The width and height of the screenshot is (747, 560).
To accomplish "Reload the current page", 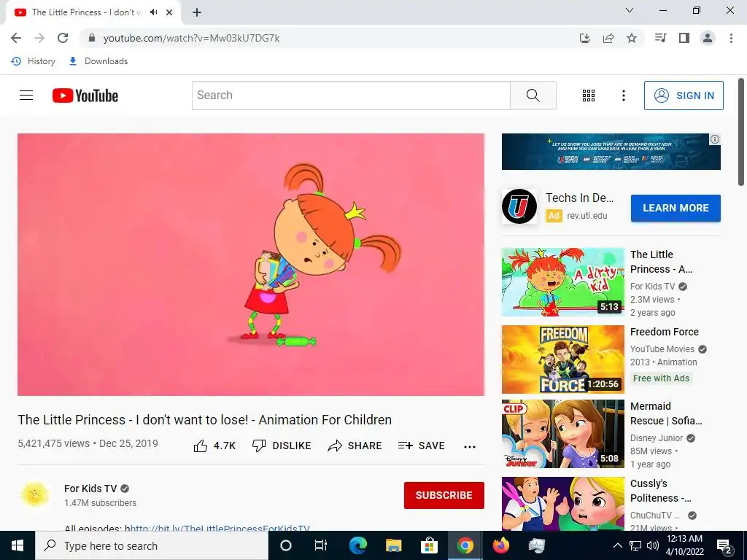I will pyautogui.click(x=63, y=38).
